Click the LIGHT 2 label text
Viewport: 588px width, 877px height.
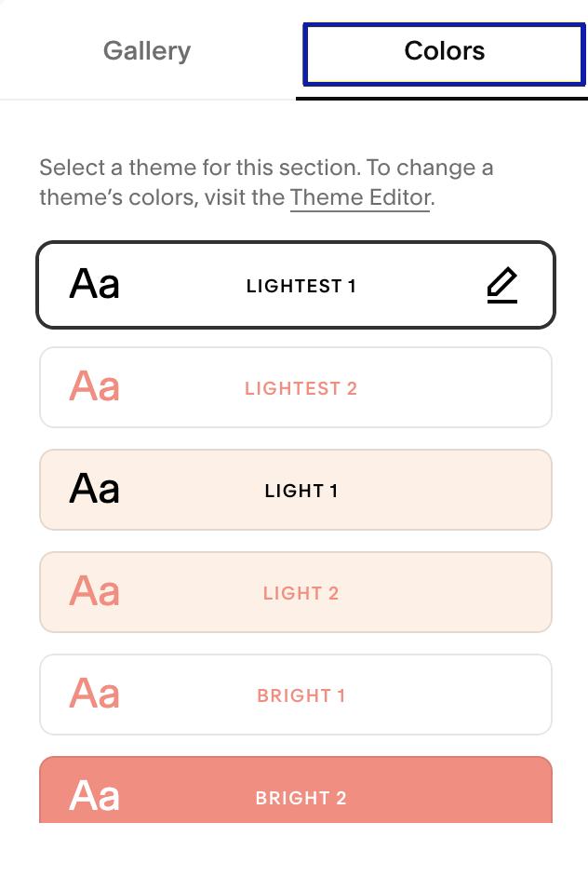click(x=301, y=593)
